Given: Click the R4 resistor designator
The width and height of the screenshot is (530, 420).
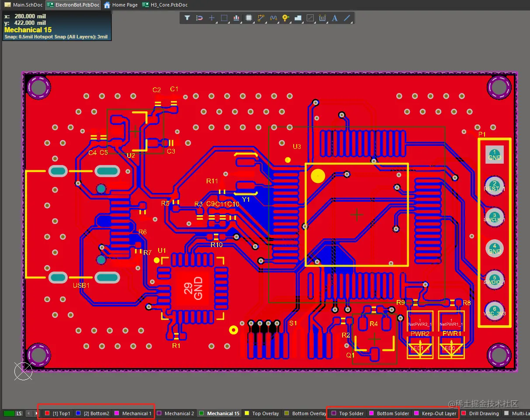Looking at the screenshot, I should [x=374, y=324].
